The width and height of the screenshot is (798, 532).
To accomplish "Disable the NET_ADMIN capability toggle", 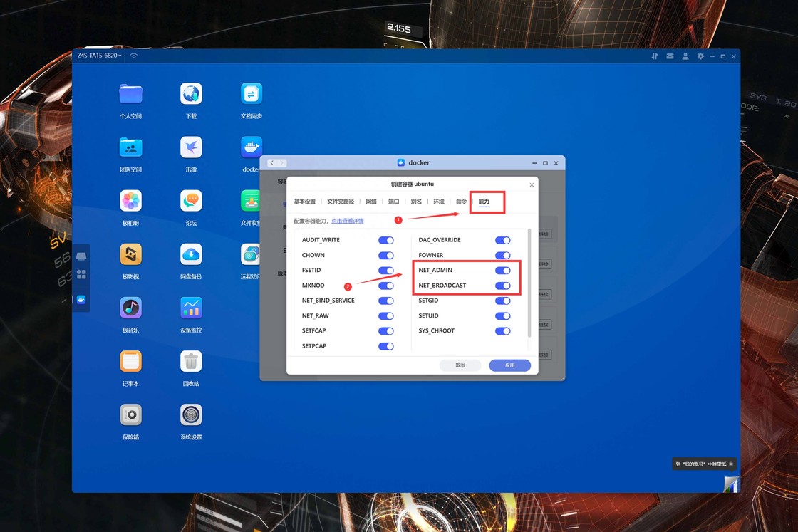I will (x=502, y=271).
